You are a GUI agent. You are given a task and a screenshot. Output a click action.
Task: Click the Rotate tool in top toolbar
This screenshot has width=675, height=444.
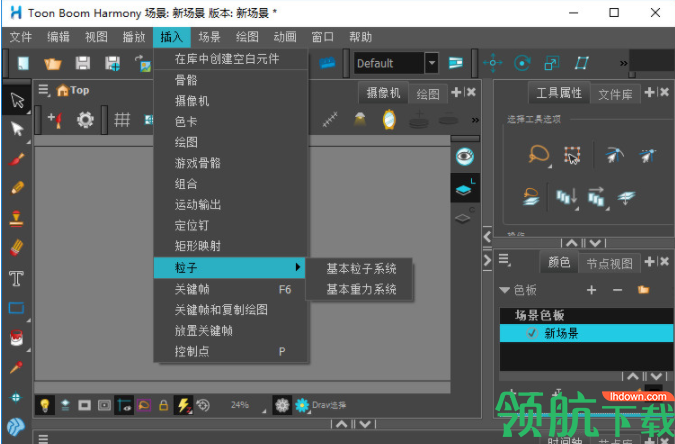pos(522,63)
